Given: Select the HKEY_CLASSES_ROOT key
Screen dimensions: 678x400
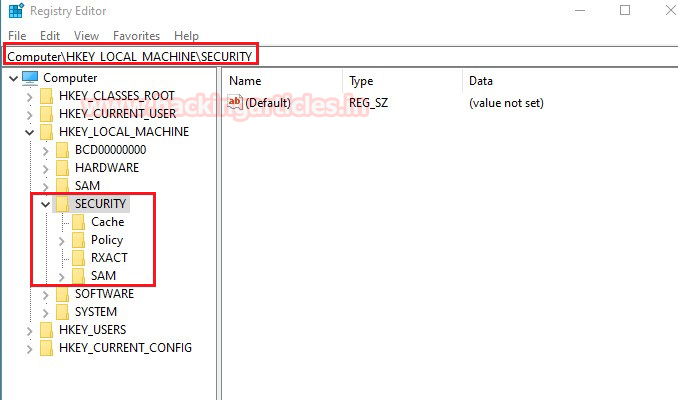Looking at the screenshot, I should tap(117, 96).
